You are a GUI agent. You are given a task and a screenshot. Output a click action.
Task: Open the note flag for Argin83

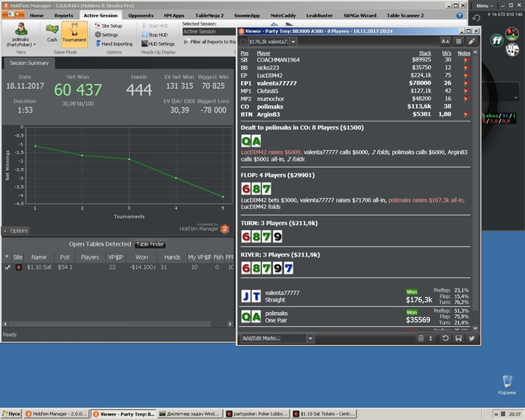(x=466, y=114)
